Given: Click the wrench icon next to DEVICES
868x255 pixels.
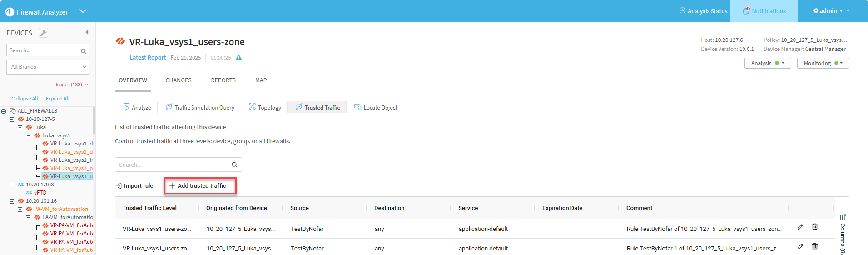Looking at the screenshot, I should 43,33.
